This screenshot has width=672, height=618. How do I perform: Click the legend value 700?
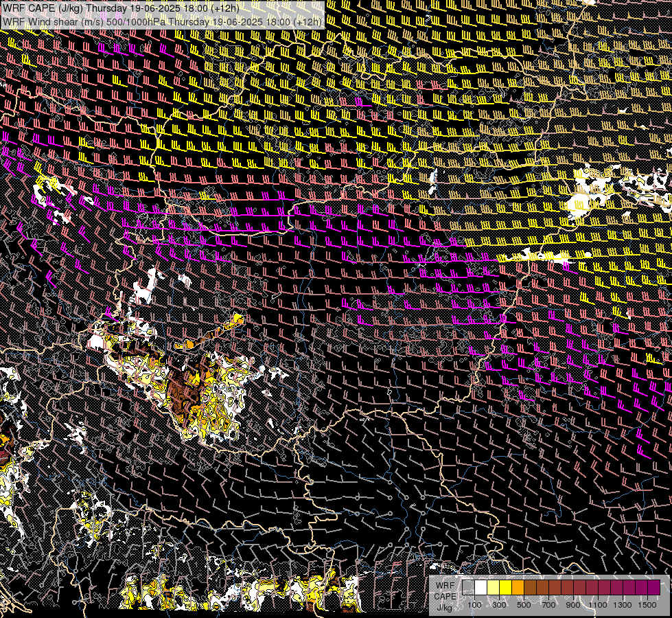click(x=548, y=605)
